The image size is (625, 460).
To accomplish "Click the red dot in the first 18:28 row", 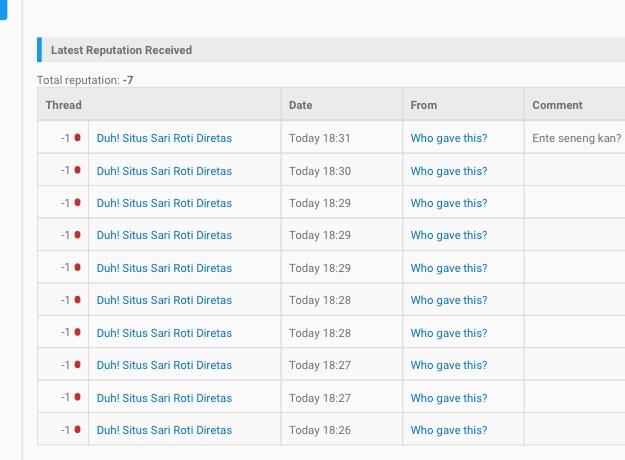I will pyautogui.click(x=77, y=300).
